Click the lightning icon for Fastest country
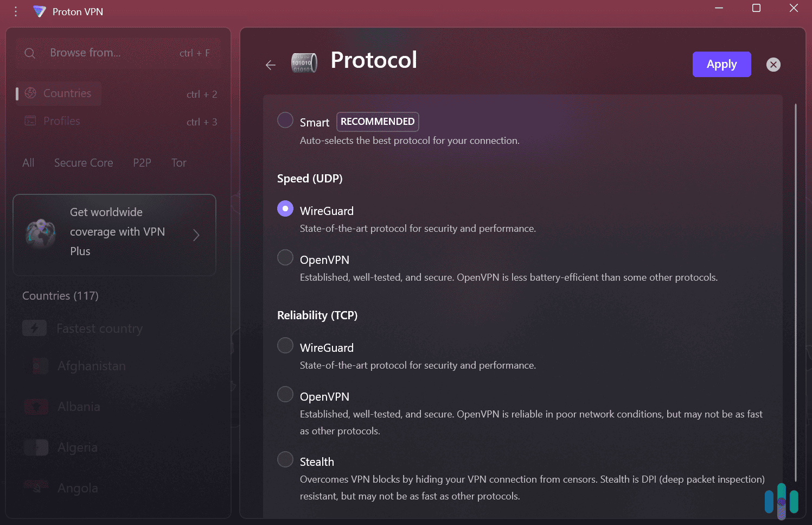Image resolution: width=812 pixels, height=525 pixels. 35,327
